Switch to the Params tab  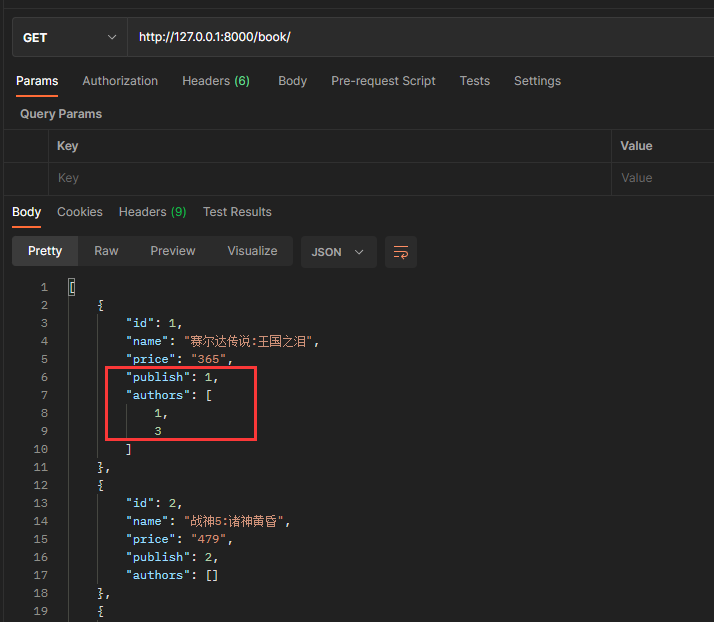[37, 81]
